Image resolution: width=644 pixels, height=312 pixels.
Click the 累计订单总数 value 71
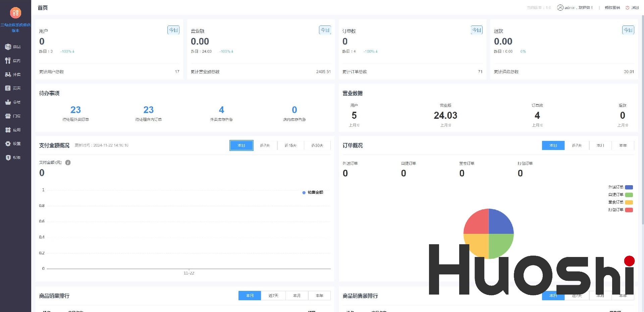point(480,72)
